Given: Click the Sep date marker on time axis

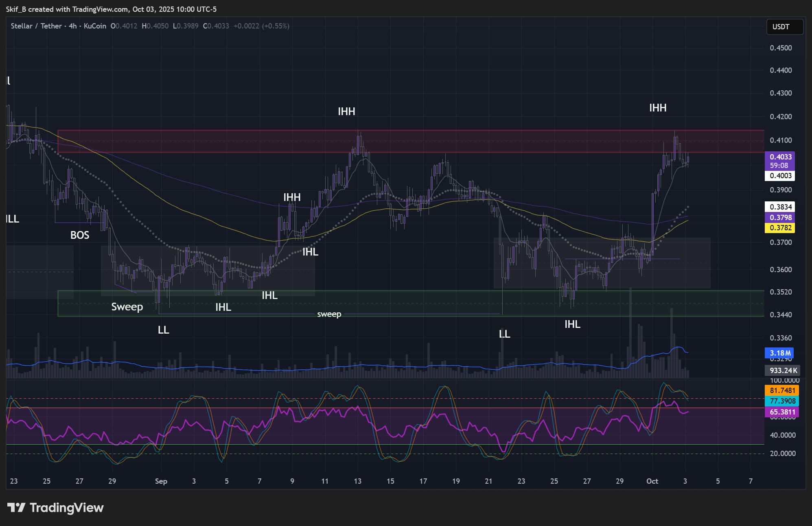Looking at the screenshot, I should pos(161,481).
